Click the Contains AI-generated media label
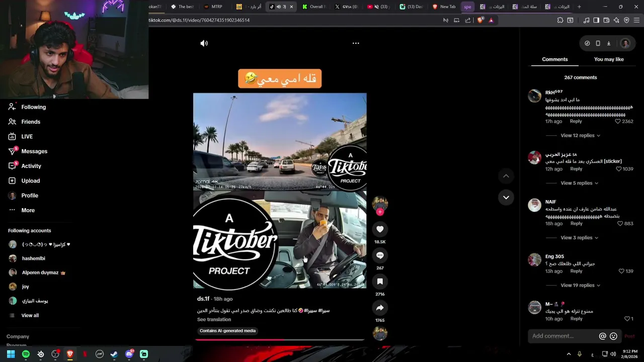The width and height of the screenshot is (644, 362). (x=227, y=331)
